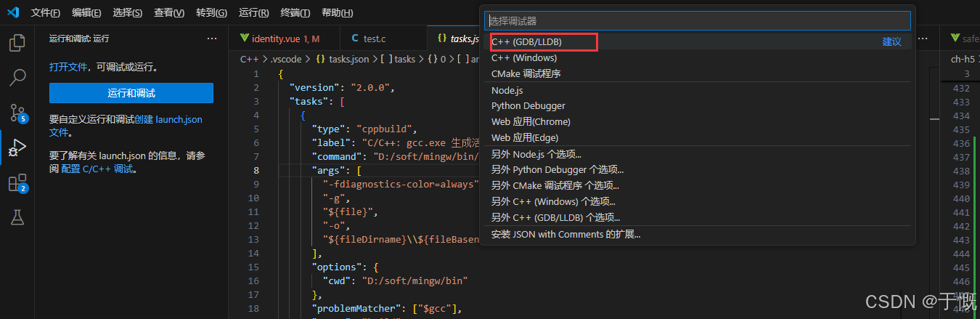Open Source Control view with badge 5
This screenshot has width=980, height=319.
tap(17, 112)
